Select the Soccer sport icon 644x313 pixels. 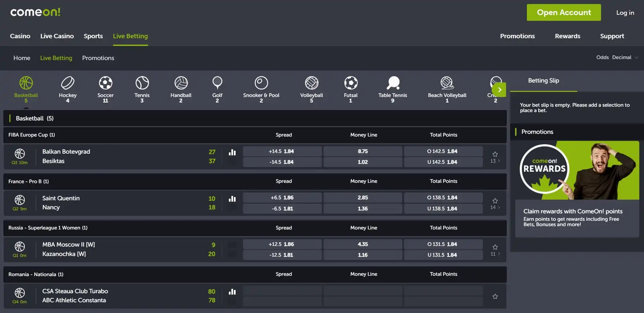(x=105, y=83)
